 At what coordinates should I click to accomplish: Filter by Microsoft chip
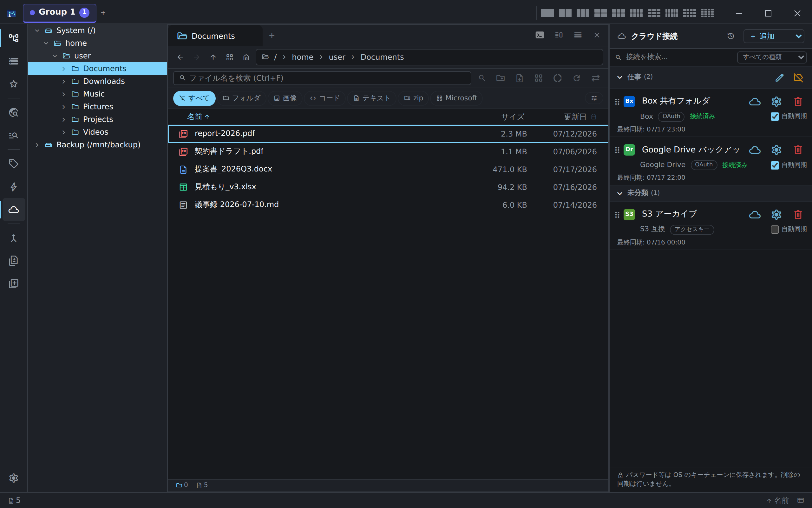[x=456, y=98]
